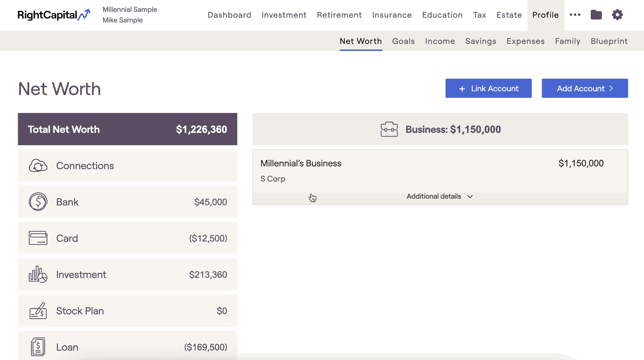Click the Connections cloud sync icon
Viewport: 644px width, 360px height.
38,166
